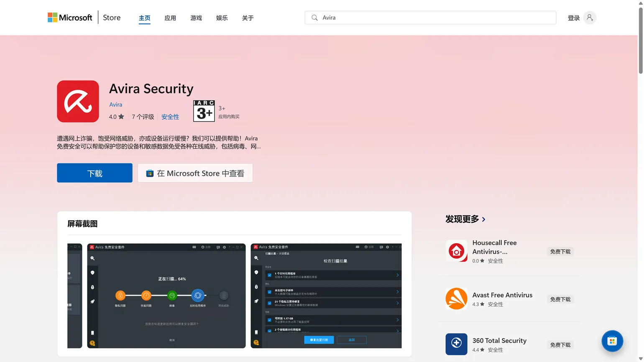Click 免费下载 for Avast Free Antivirus

tap(560, 299)
